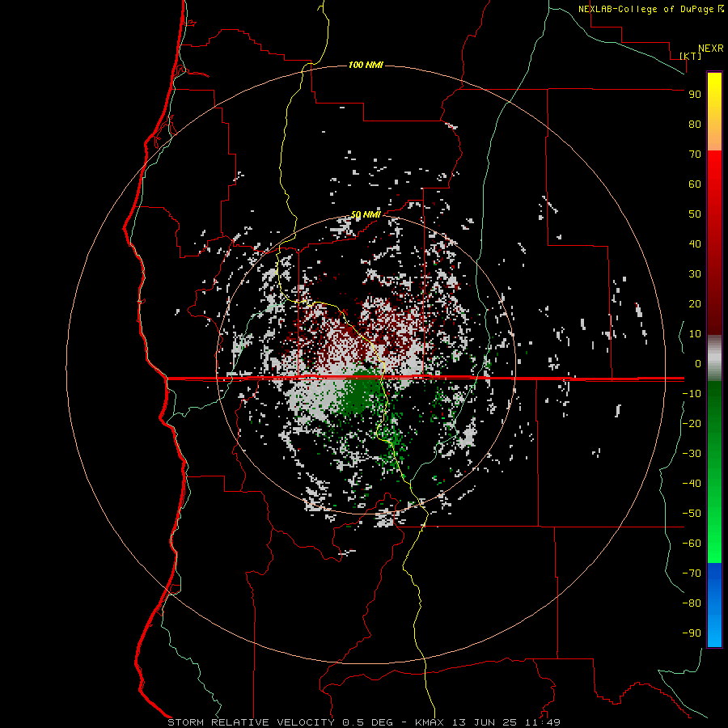The image size is (728, 728).
Task: Pick the light blue segment near -90
Action: [714, 632]
